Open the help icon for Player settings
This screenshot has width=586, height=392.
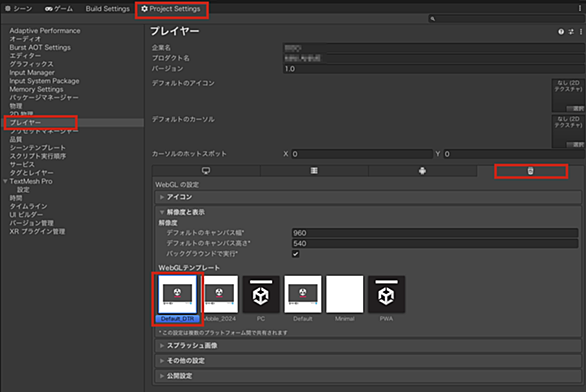tap(561, 32)
